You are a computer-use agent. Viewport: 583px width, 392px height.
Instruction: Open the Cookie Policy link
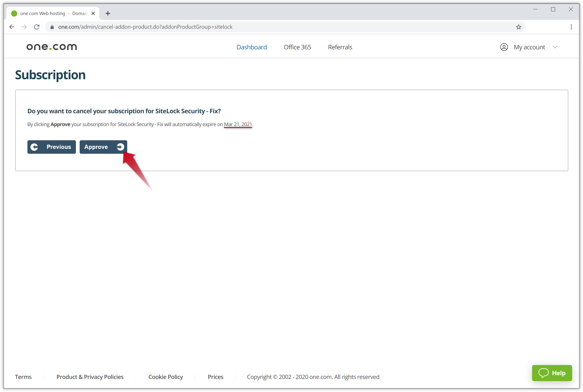pyautogui.click(x=165, y=377)
